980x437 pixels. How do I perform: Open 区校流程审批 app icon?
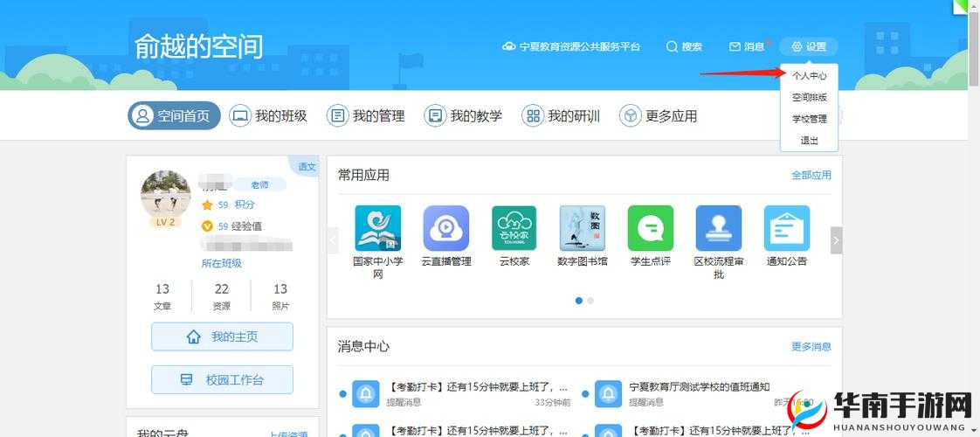(718, 228)
